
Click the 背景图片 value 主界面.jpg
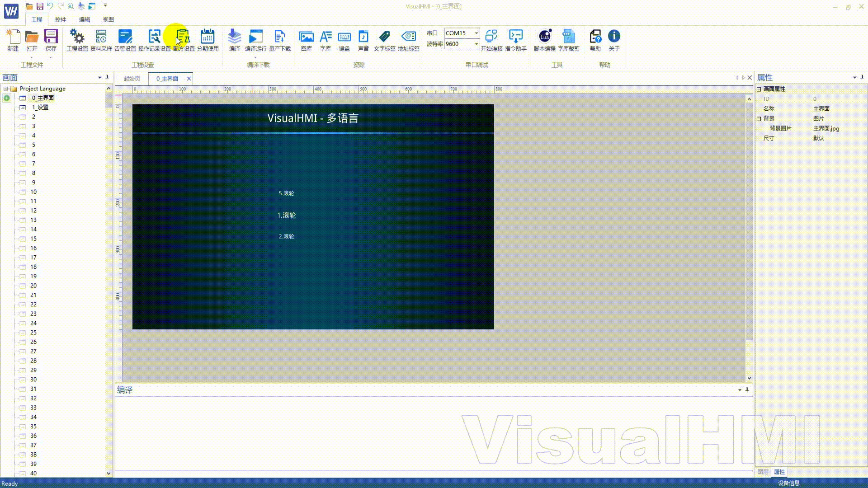pos(826,128)
